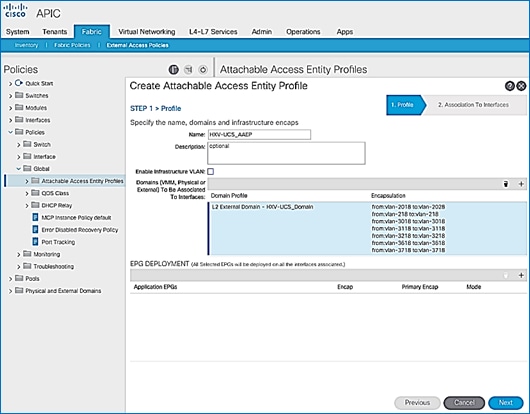The height and width of the screenshot is (414, 530).
Task: Click the Quick Start icon
Action: tap(19, 83)
